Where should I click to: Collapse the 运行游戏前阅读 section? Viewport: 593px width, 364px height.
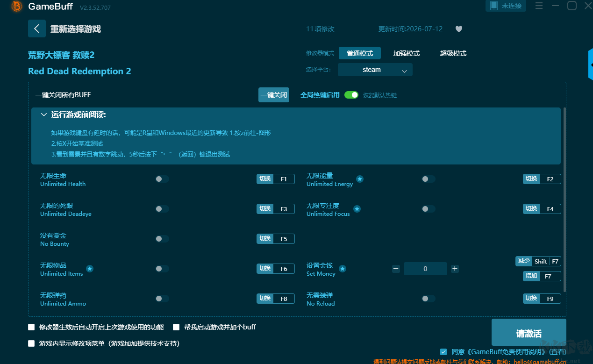pos(44,114)
